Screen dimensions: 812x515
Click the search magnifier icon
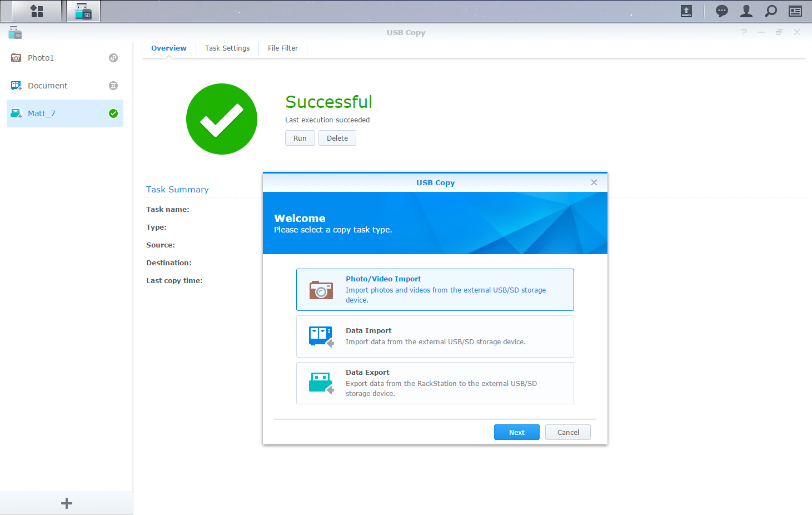pyautogui.click(x=771, y=11)
